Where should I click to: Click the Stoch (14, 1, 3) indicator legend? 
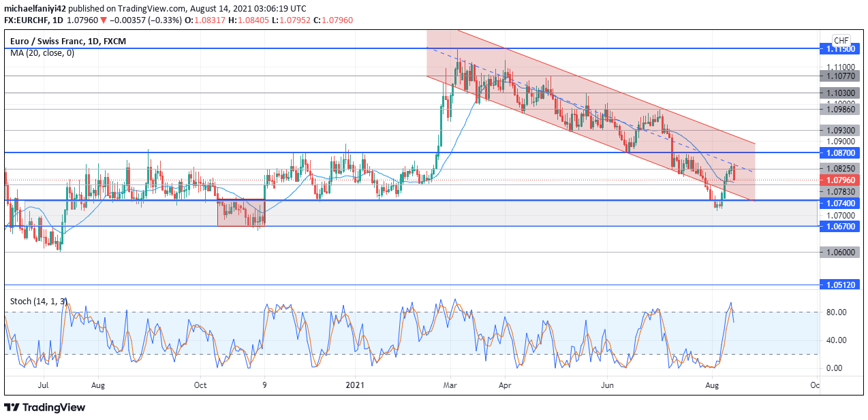(x=38, y=301)
